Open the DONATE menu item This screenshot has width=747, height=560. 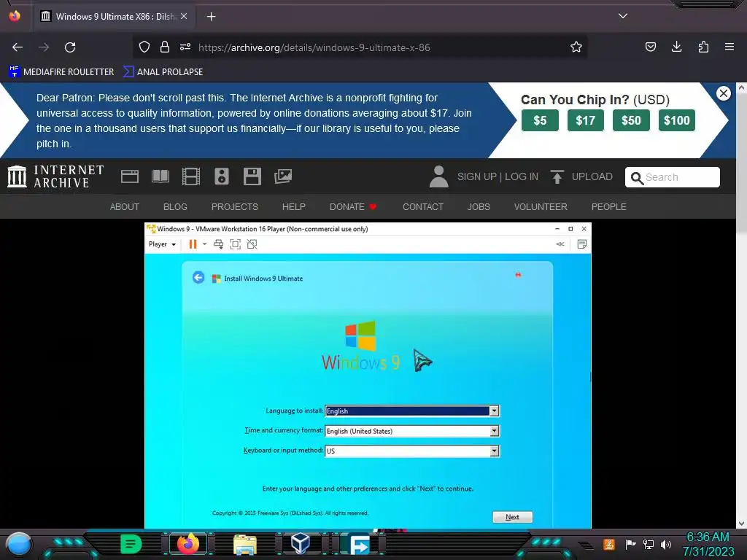pyautogui.click(x=353, y=206)
